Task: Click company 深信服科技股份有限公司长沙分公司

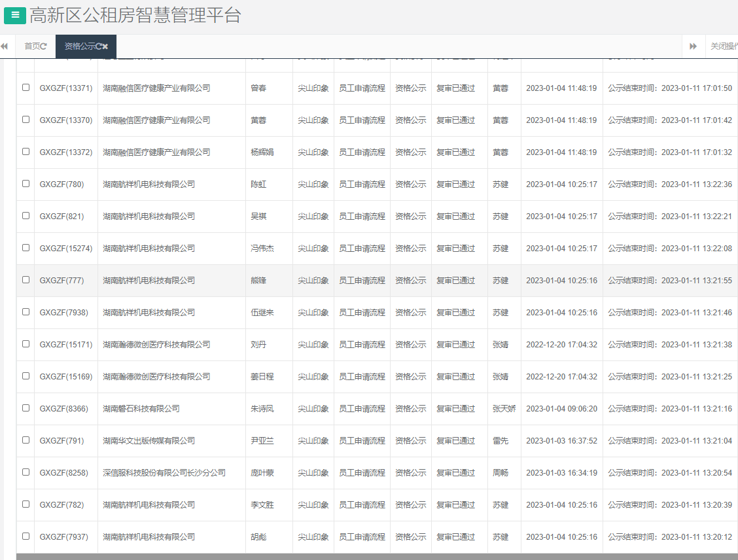Action: point(164,472)
